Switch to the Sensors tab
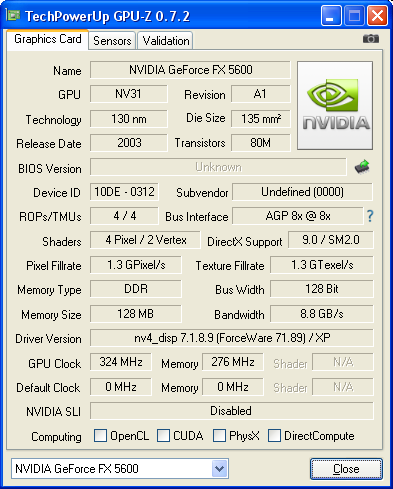This screenshot has width=393, height=489. coord(112,41)
